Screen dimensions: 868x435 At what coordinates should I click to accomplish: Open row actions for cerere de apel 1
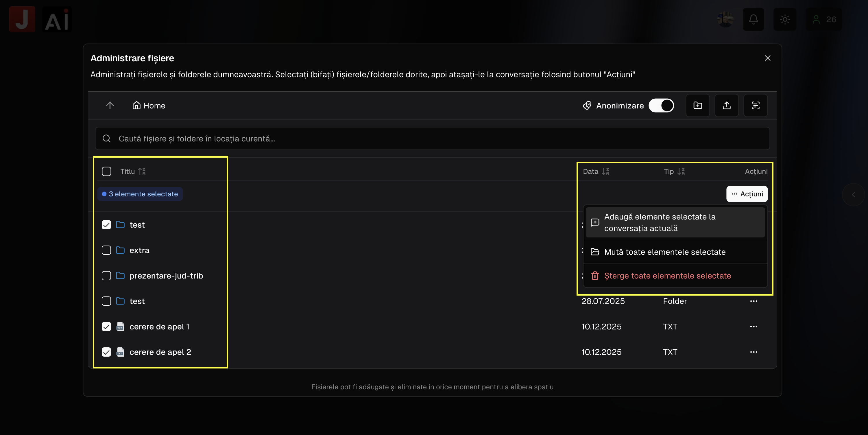tap(754, 327)
